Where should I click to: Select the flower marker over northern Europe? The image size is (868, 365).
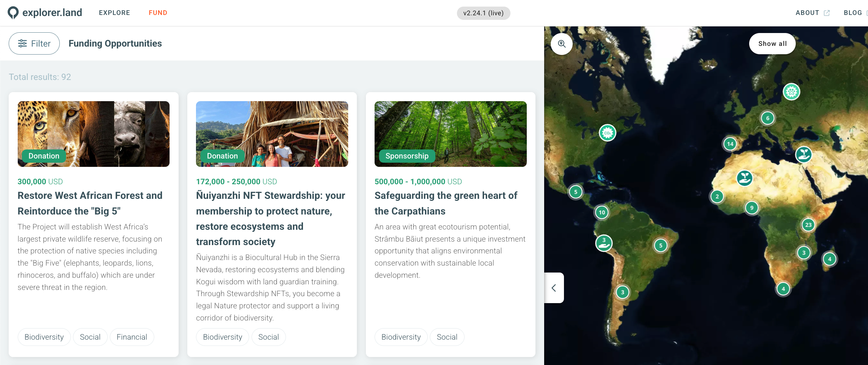point(791,92)
